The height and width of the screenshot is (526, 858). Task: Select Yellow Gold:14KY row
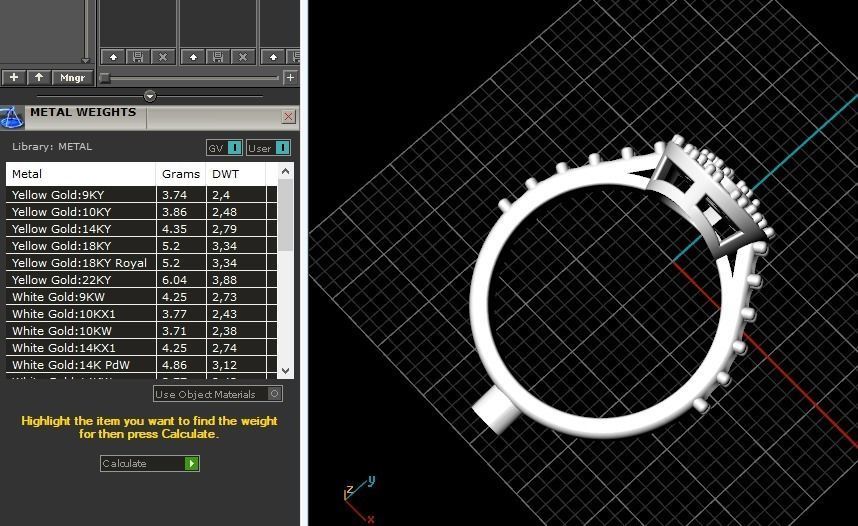tap(142, 229)
